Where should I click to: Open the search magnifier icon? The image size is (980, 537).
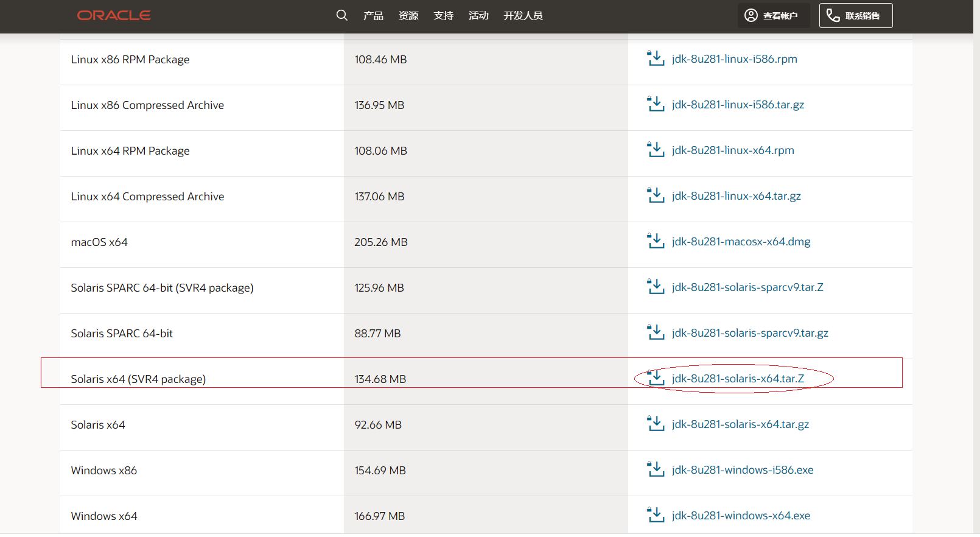(x=342, y=15)
